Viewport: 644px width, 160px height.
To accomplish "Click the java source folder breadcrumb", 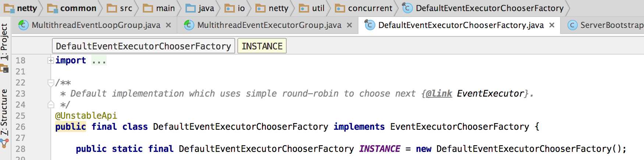I will point(200,8).
